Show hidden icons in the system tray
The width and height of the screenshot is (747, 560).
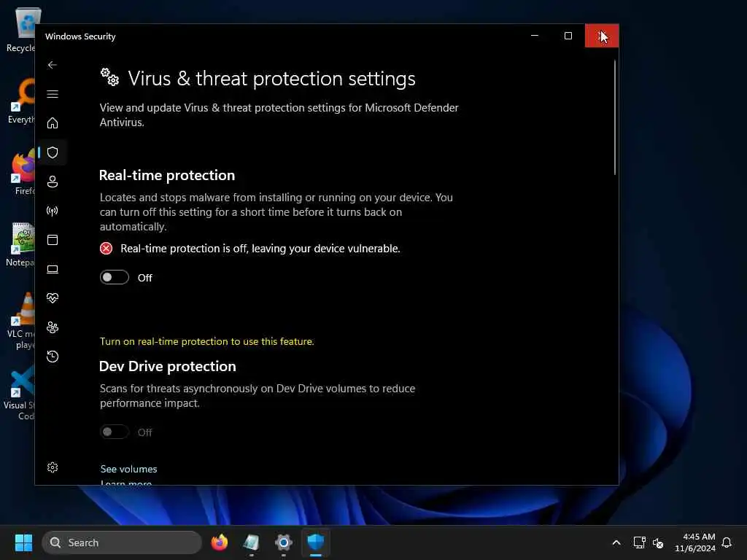[x=616, y=542]
